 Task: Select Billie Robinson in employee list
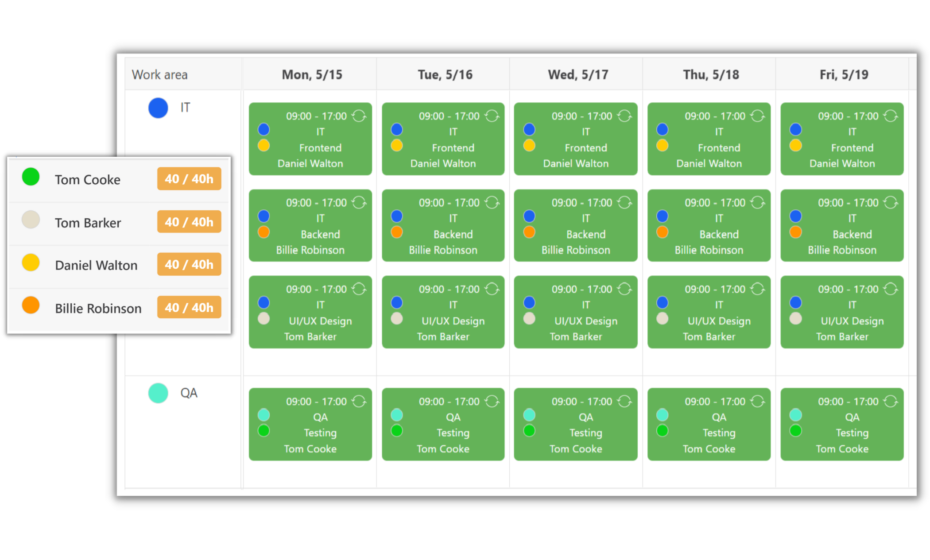tap(98, 309)
